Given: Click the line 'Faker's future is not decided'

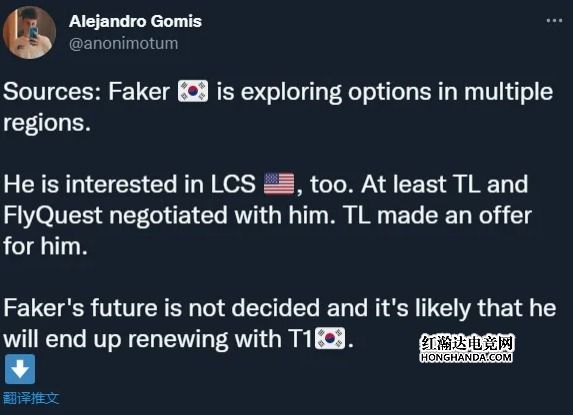Looking at the screenshot, I should (162, 308).
